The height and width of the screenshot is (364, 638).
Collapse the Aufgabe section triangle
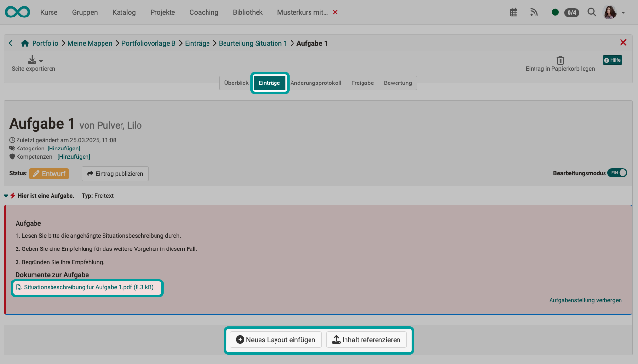pyautogui.click(x=6, y=195)
